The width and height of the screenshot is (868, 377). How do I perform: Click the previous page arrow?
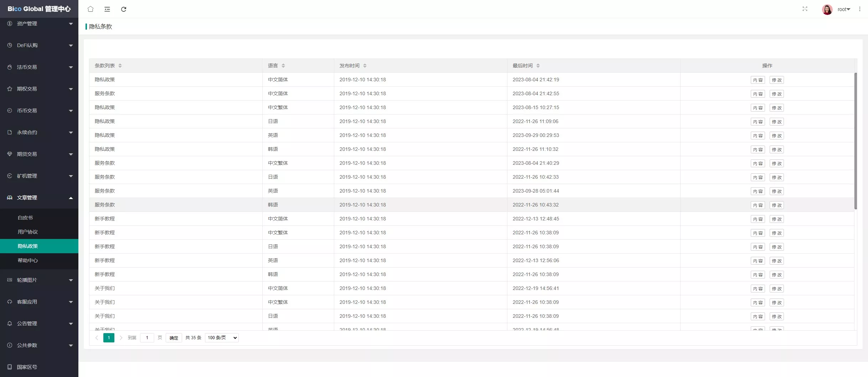[97, 338]
